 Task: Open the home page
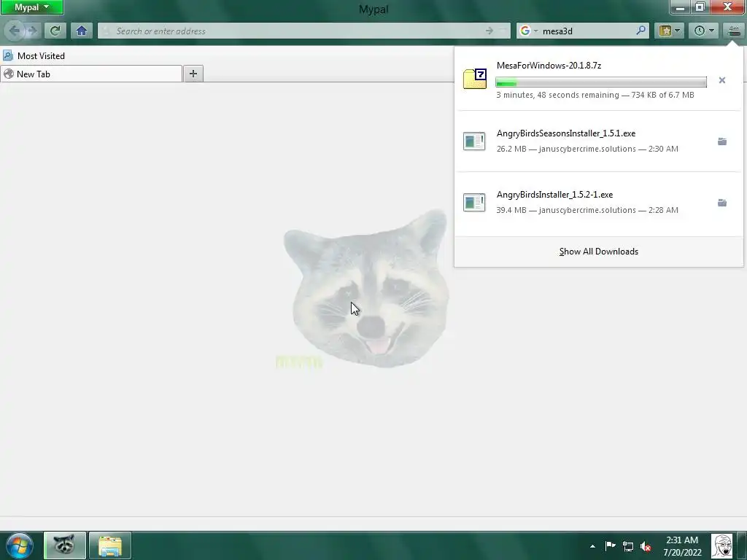82,31
